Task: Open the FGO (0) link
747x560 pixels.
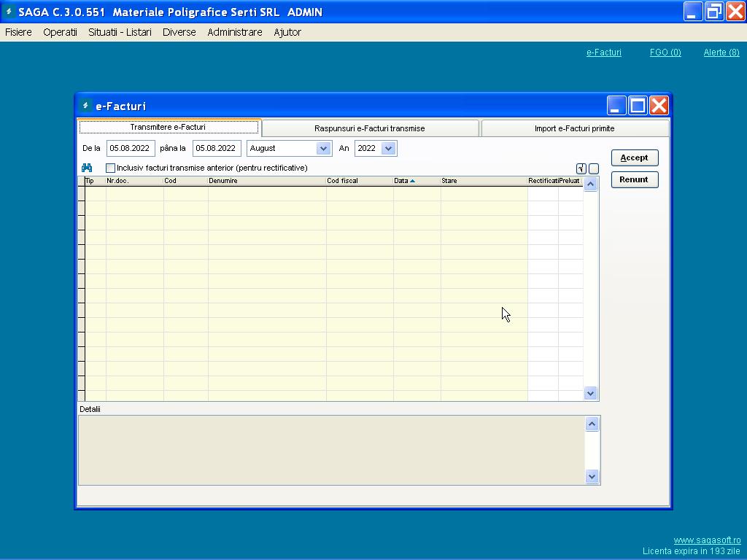Action: [665, 52]
